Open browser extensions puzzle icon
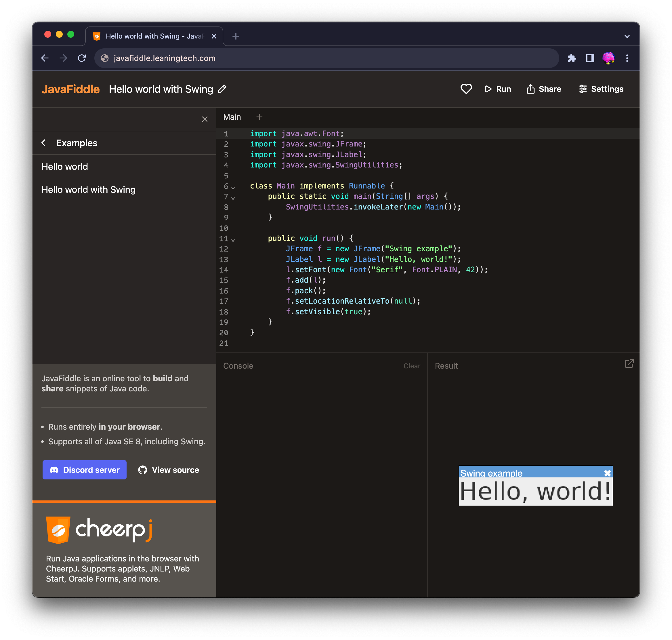This screenshot has width=672, height=640. (572, 58)
